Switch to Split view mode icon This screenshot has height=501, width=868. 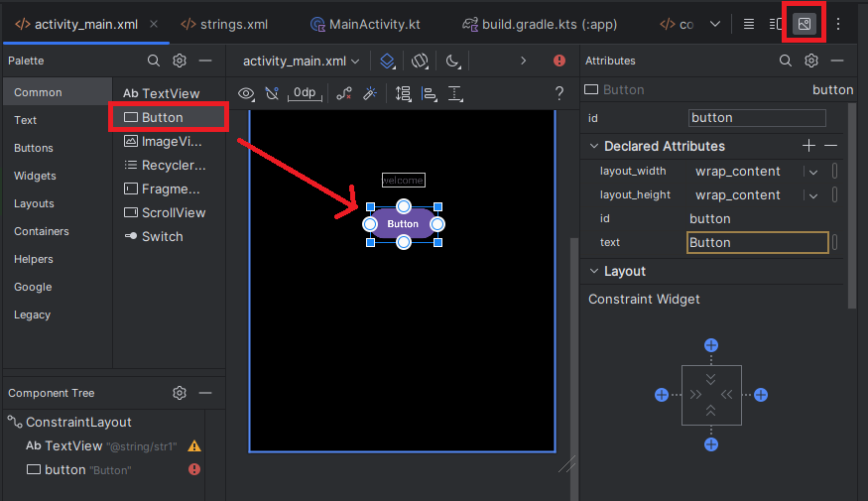776,24
